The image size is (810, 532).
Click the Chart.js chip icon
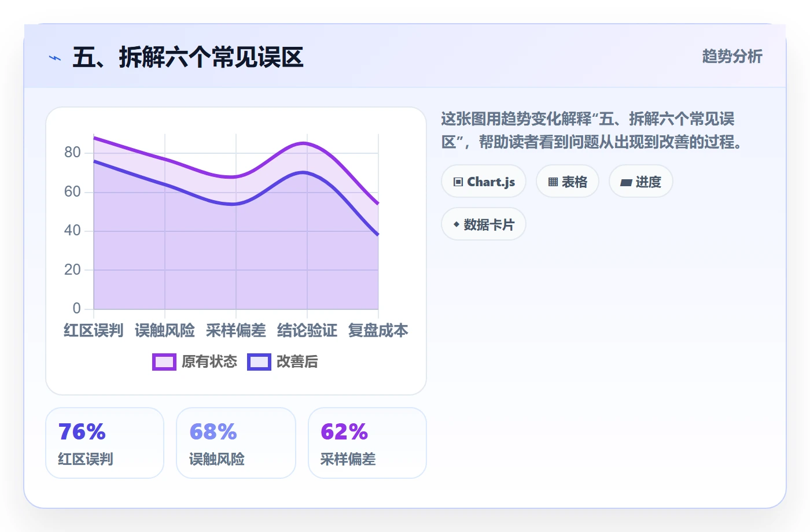point(458,182)
